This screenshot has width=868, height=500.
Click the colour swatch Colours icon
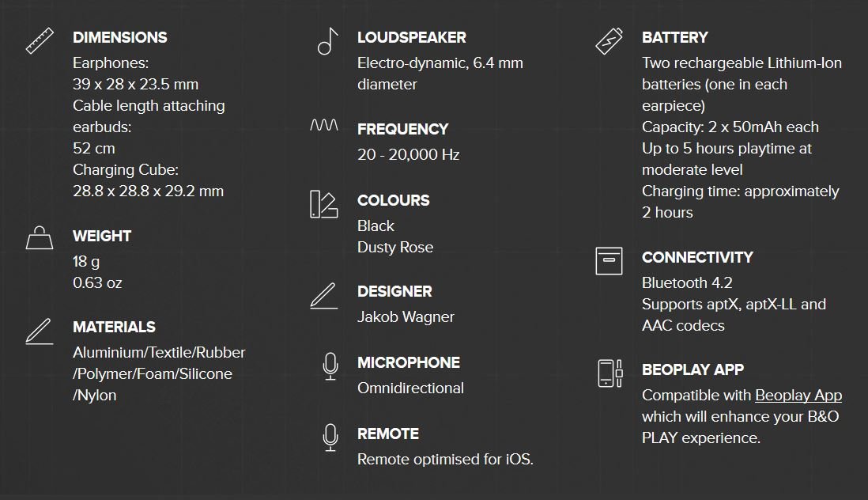324,204
